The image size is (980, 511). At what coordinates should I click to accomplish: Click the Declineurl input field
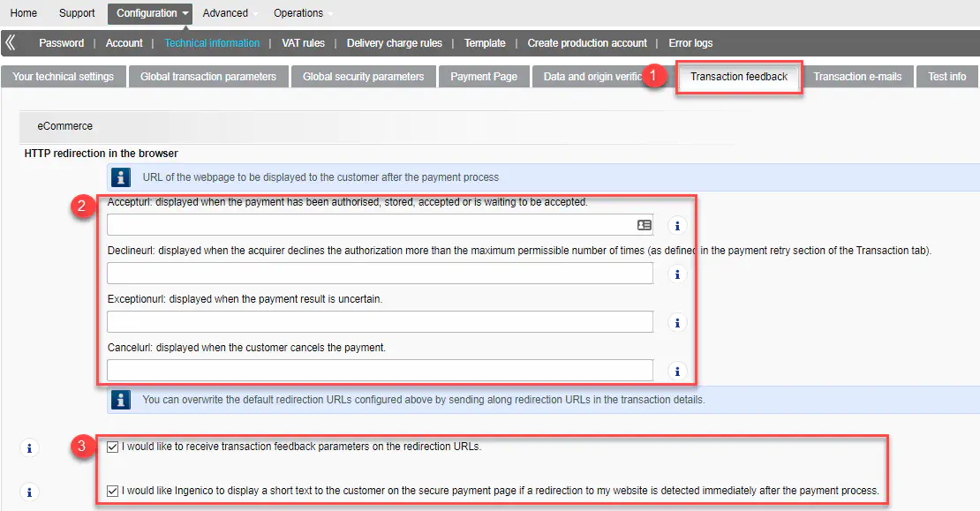380,274
